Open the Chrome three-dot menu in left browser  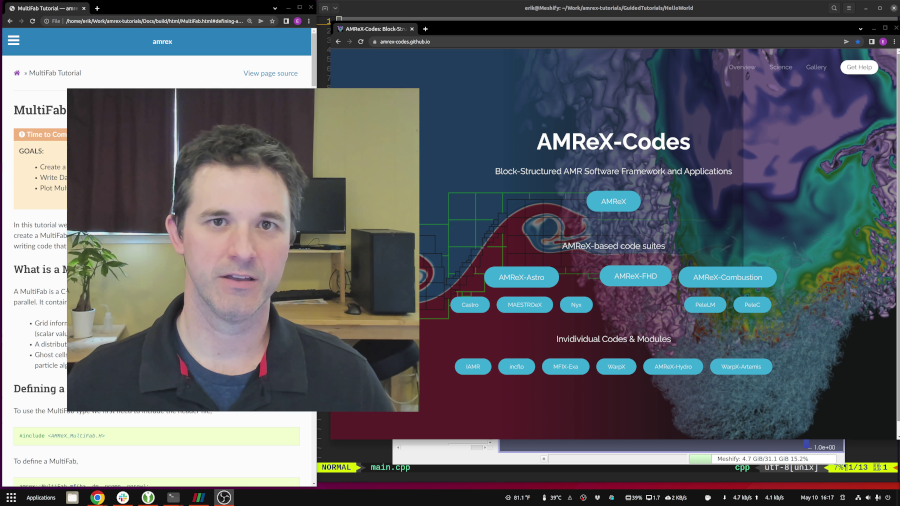[x=309, y=21]
